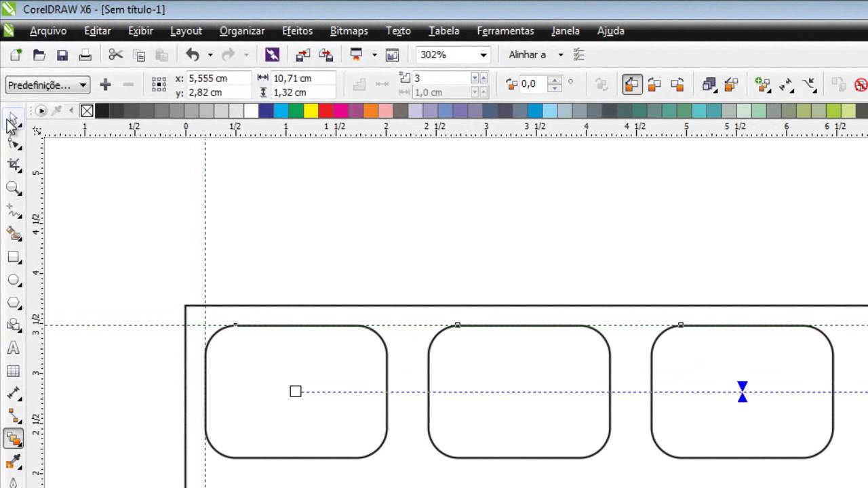
Task: Click the Print icon
Action: [x=85, y=55]
